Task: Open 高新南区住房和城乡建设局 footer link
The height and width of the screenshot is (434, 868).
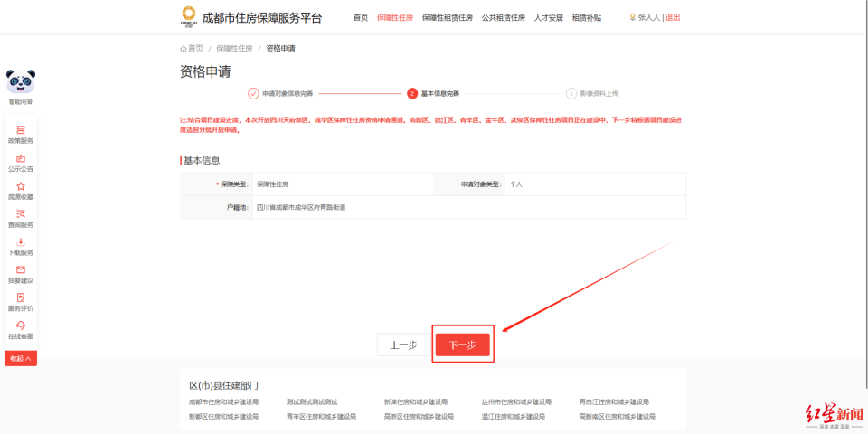Action: (x=618, y=416)
